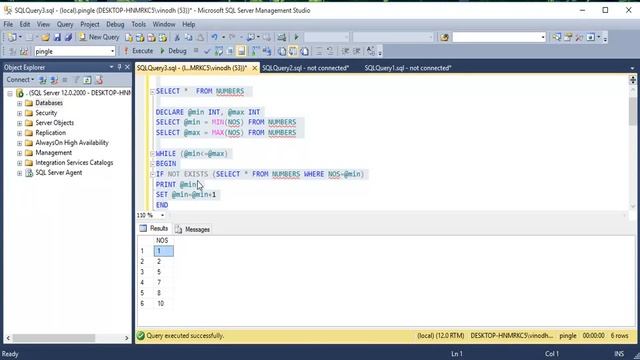Click the Refresh icon in Object Explorer
The image size is (640, 360).
point(87,80)
